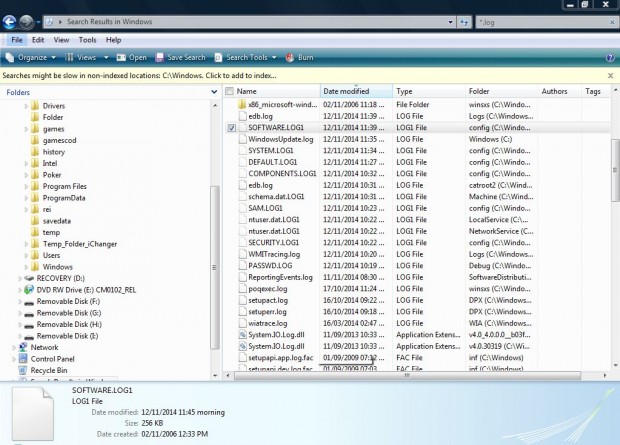Click the Refresh button beside address bar

tap(464, 22)
